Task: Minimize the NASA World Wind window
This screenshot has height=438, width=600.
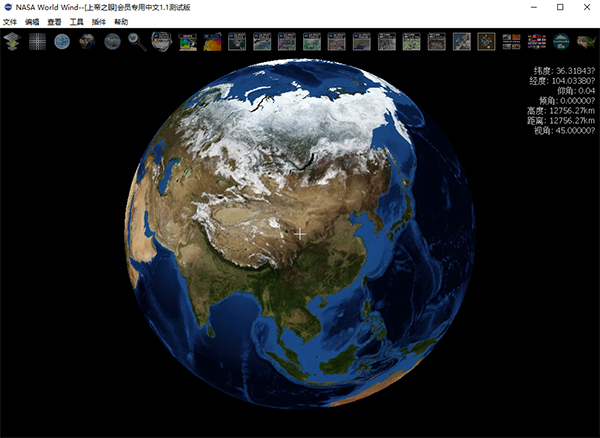Action: 534,7
